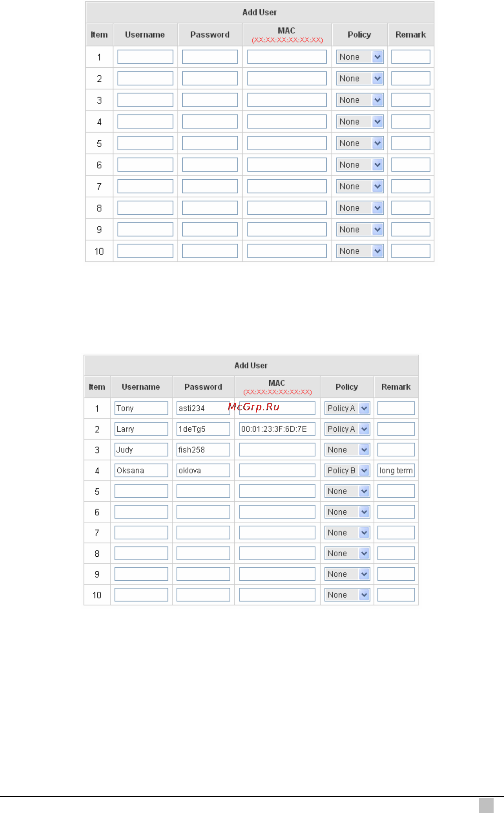Click empty MAC field for item 5 in top table

click(287, 143)
